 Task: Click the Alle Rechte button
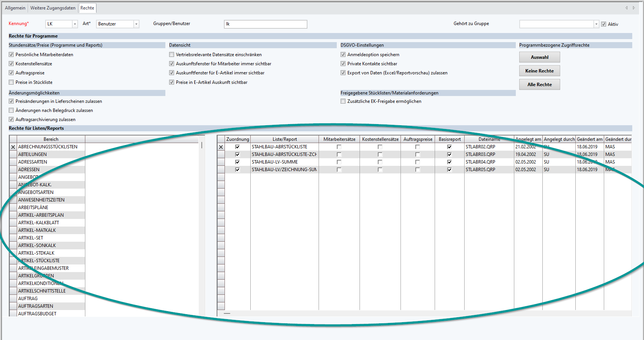tap(539, 85)
